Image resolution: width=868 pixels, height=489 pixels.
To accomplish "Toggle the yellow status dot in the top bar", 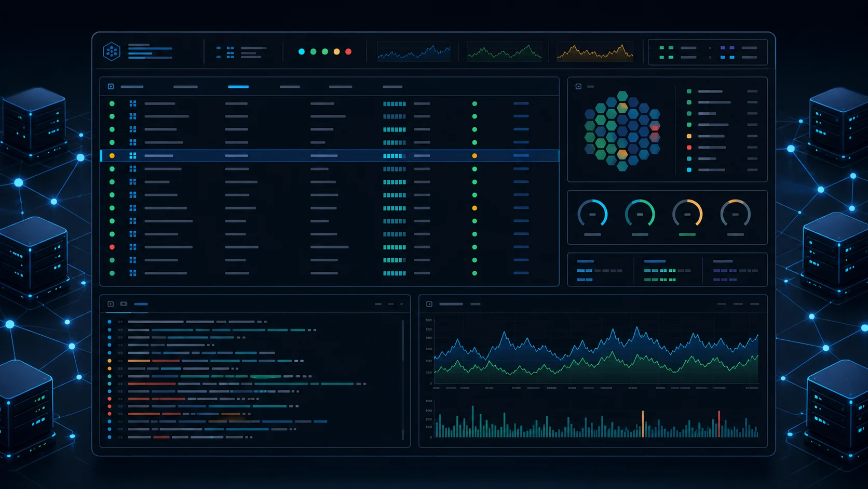I will [336, 51].
